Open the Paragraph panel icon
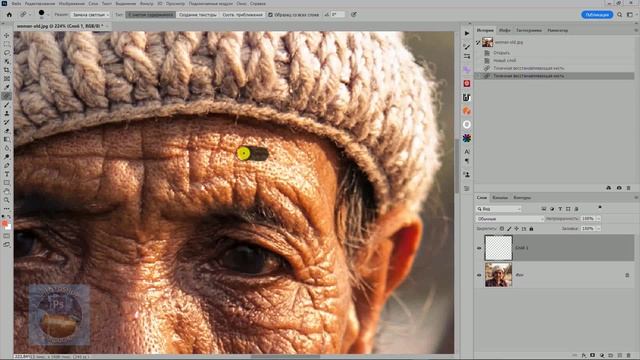The image size is (640, 360). pos(467,161)
